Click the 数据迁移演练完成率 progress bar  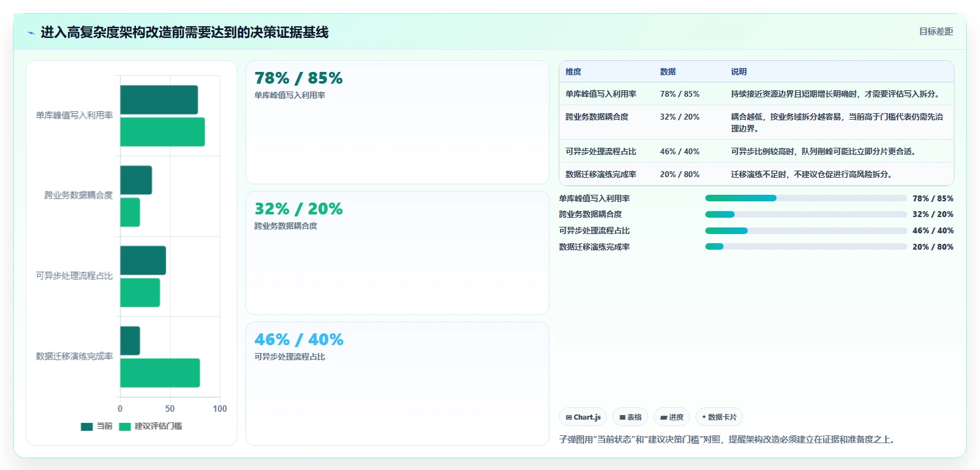click(806, 247)
